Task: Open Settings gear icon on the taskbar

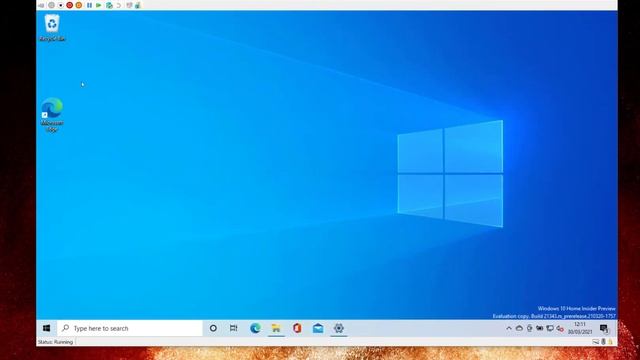Action: point(339,328)
